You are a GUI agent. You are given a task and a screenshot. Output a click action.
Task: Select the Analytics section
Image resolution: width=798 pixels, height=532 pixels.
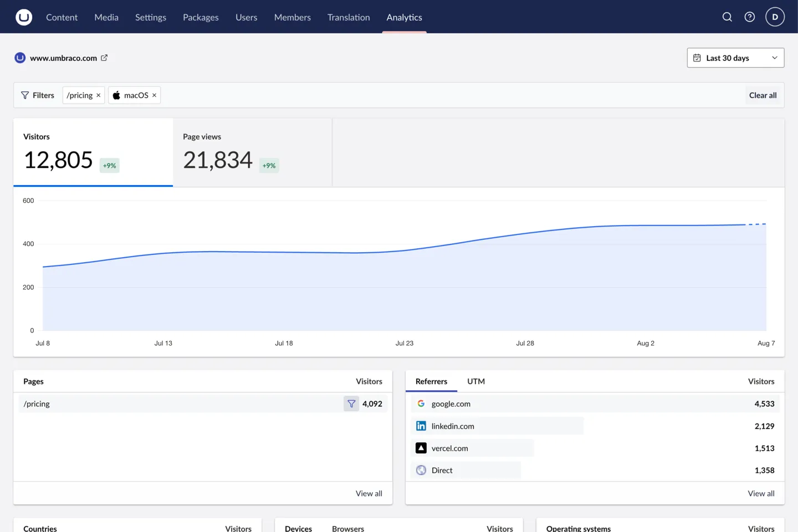(x=404, y=17)
